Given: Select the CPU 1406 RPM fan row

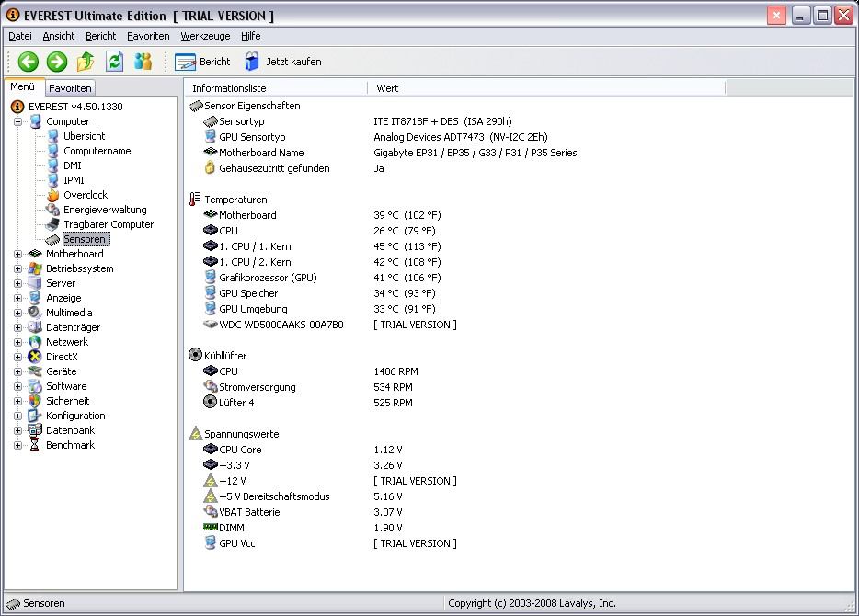Looking at the screenshot, I should point(311,371).
